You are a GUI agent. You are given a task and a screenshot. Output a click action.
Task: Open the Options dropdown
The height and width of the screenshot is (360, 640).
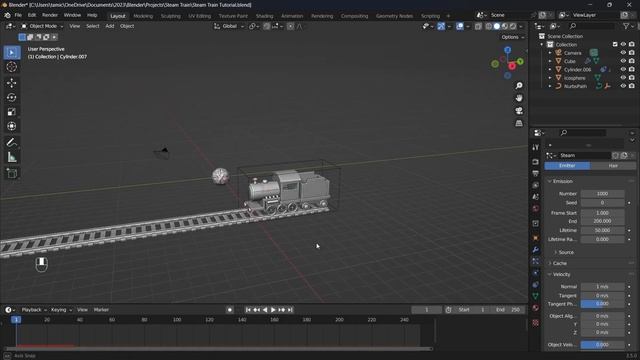[x=512, y=37]
